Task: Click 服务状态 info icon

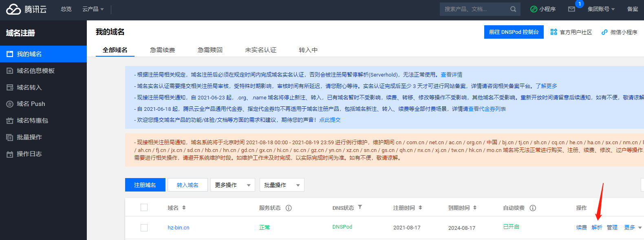Action: (x=289, y=208)
